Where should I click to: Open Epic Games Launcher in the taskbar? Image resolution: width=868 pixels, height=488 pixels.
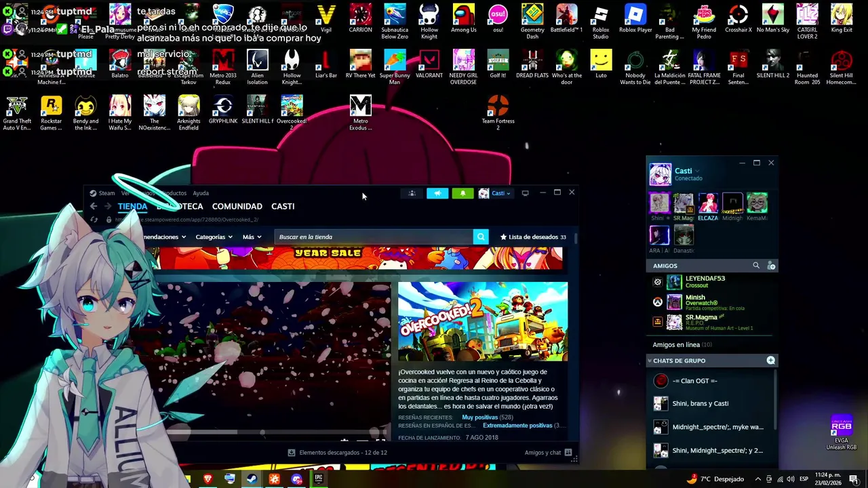[318, 479]
